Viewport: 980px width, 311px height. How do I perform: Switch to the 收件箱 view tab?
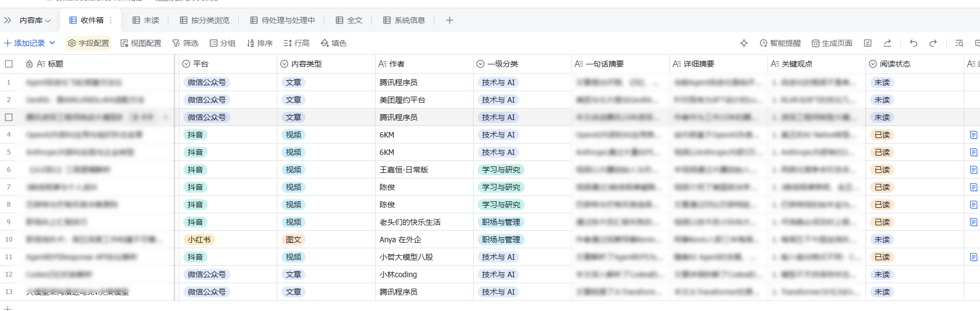click(x=86, y=20)
